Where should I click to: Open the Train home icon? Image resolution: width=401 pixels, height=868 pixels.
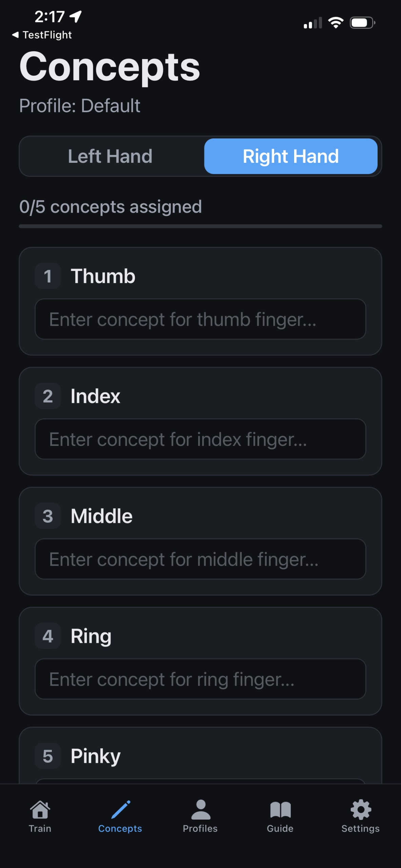[x=40, y=810]
